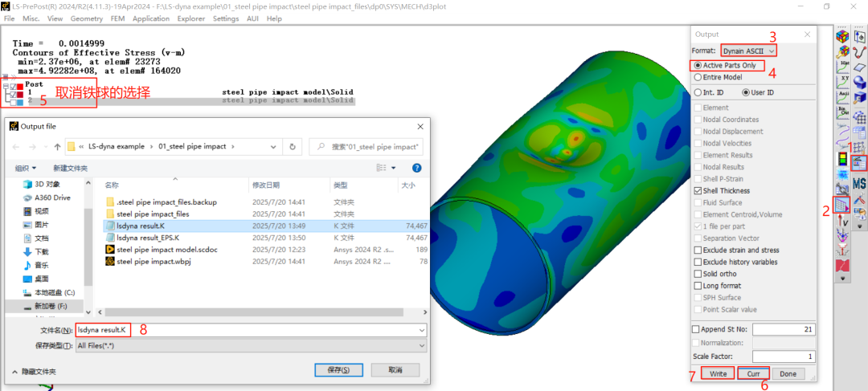
Task: Tick the Long format checkbox
Action: (x=697, y=286)
